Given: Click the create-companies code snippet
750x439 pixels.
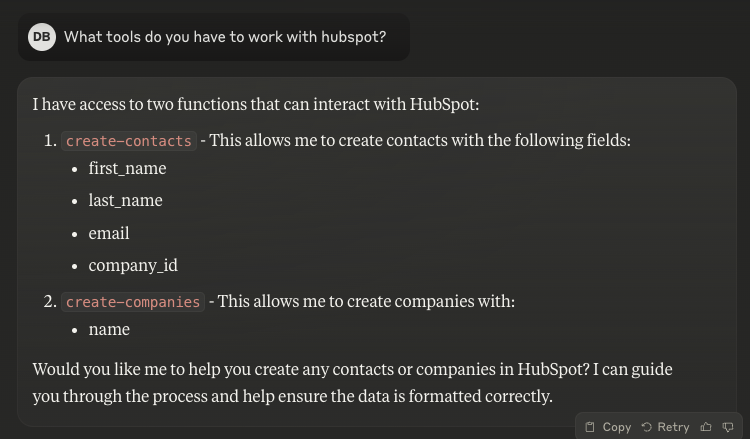Looking at the screenshot, I should [x=133, y=302].
